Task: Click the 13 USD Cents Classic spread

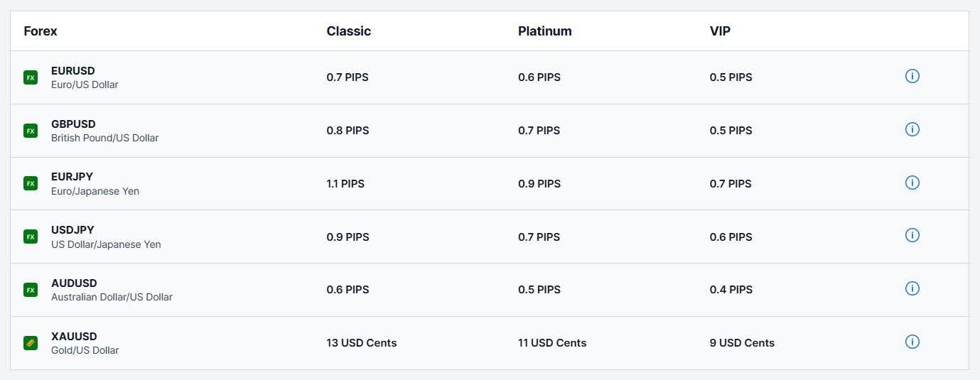Action: (361, 343)
